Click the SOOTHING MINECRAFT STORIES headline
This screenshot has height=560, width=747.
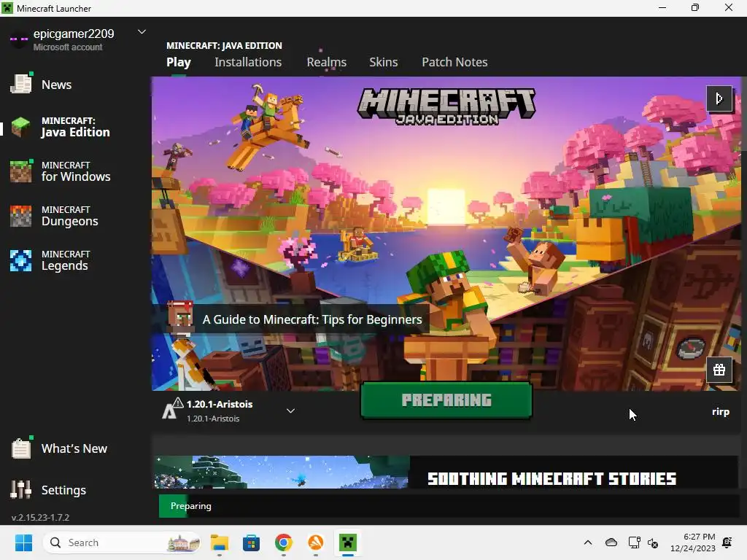tap(551, 478)
